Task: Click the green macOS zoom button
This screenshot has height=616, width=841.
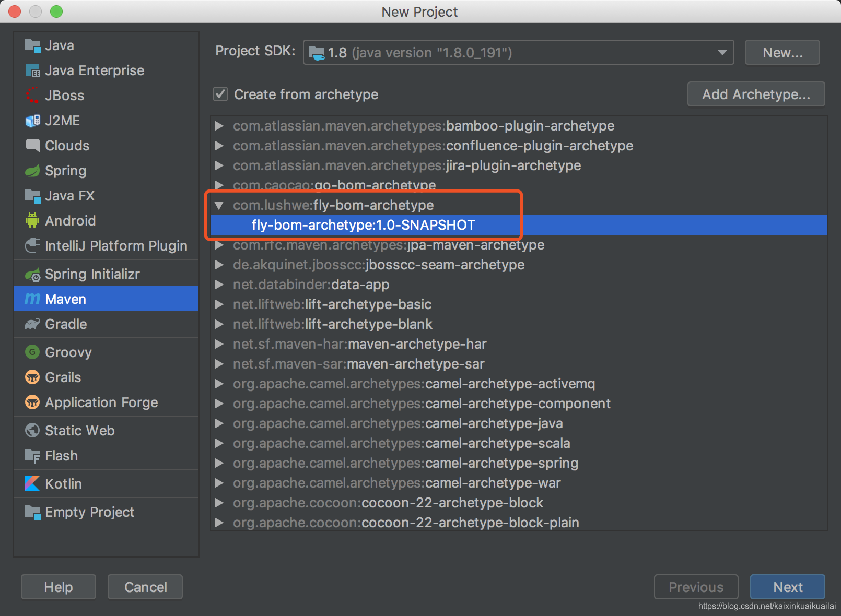Action: (x=56, y=11)
